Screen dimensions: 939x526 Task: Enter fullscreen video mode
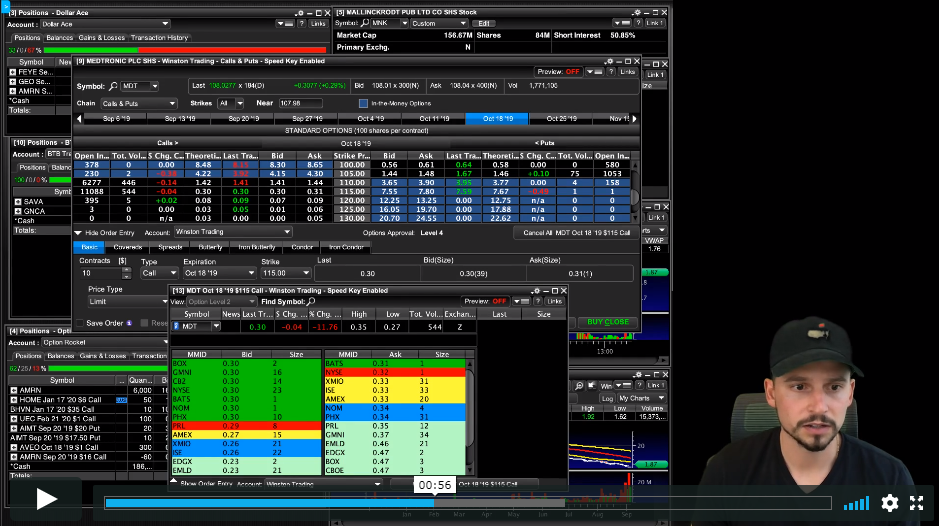click(916, 503)
